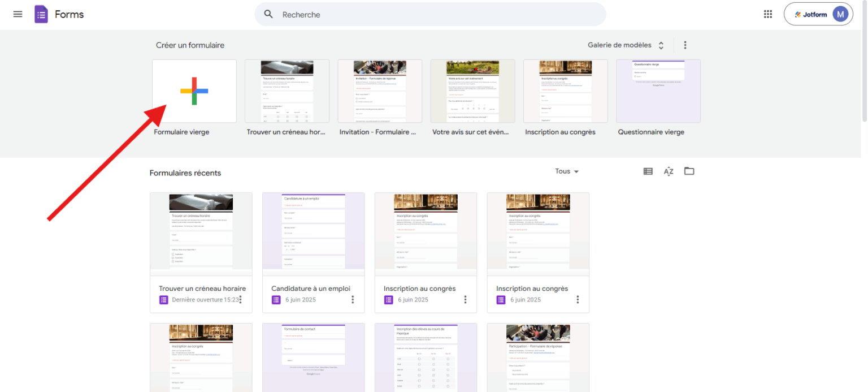Switch to list view icon

648,171
